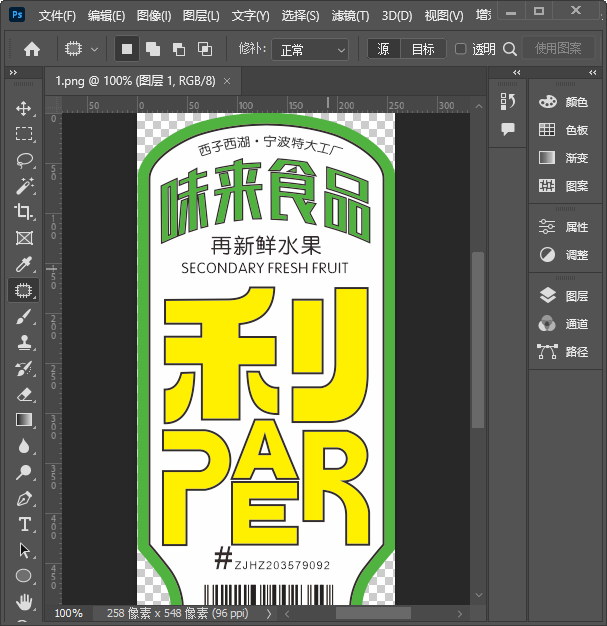Screen dimensions: 607x626
Task: Expand the toolbox double-arrow
Action: click(x=13, y=72)
